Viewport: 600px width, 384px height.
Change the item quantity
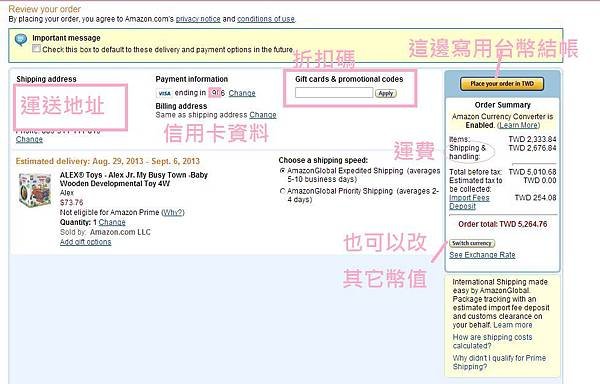tap(112, 222)
